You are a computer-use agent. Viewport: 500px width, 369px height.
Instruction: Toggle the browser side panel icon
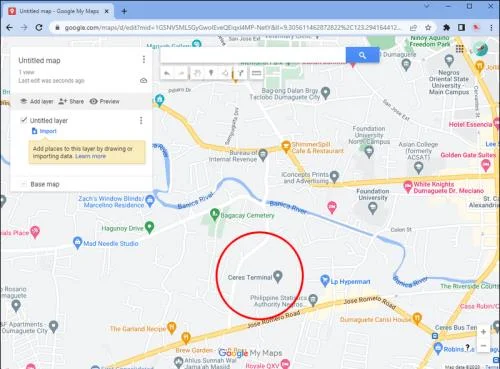pyautogui.click(x=461, y=28)
